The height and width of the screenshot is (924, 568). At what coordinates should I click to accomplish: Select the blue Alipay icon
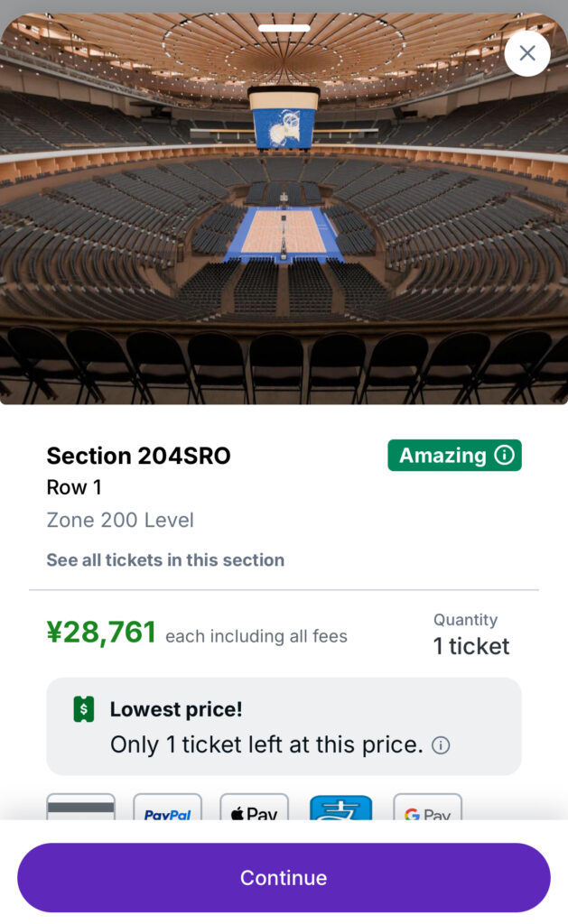[x=340, y=808]
